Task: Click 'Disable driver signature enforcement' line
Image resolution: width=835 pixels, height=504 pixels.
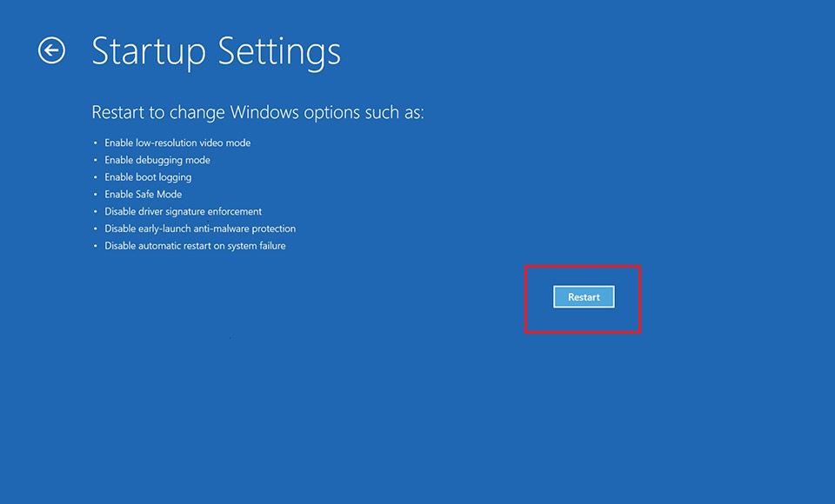Action: point(184,211)
